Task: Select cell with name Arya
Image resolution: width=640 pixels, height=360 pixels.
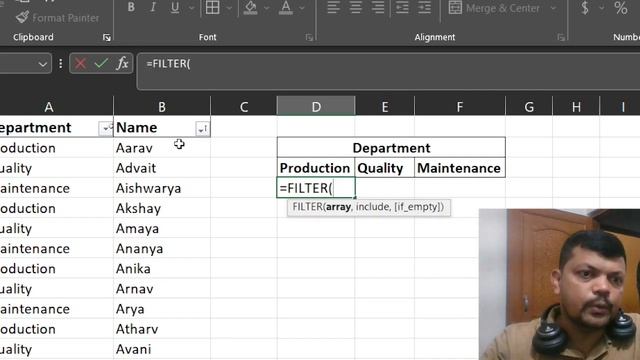Action: [162, 309]
